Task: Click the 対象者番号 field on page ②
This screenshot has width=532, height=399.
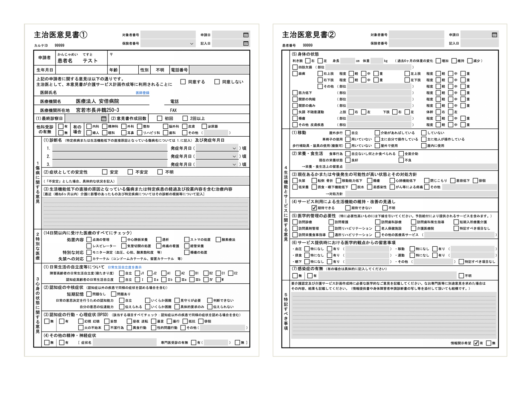Action: tap(417, 35)
